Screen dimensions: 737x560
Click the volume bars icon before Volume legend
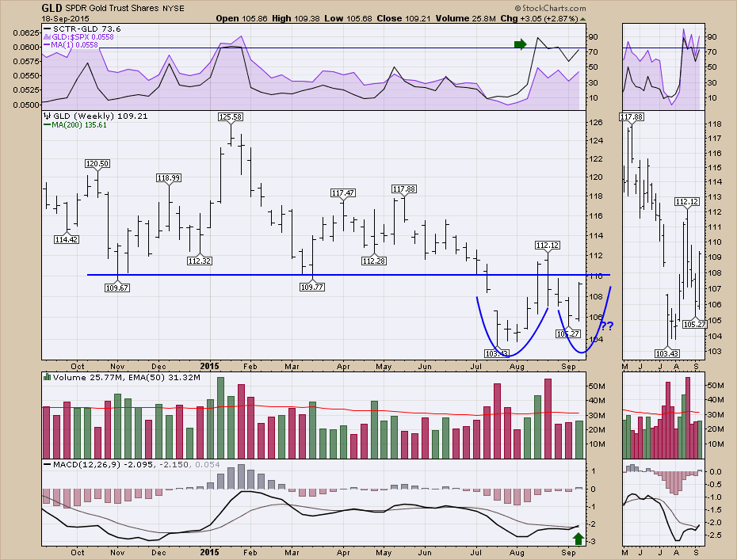[x=47, y=377]
